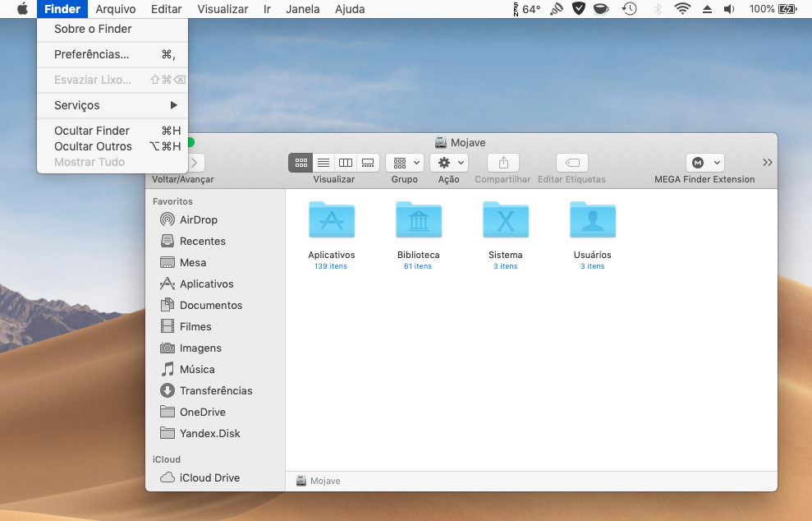Open the Ajuda menu
Screen dimensions: 812x521
(x=350, y=9)
